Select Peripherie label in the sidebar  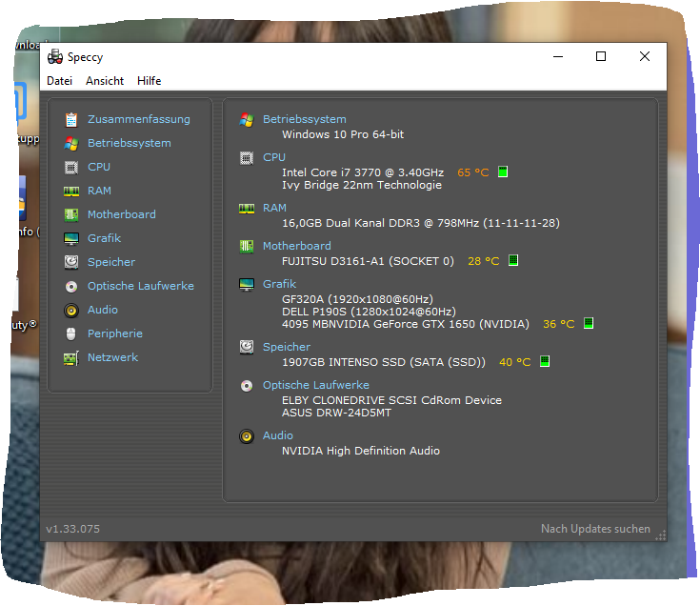tap(115, 333)
